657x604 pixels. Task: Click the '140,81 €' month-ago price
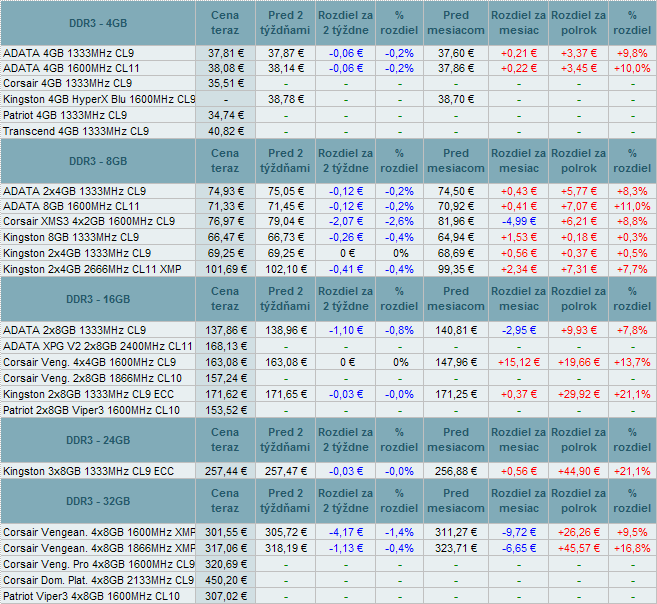tap(456, 330)
